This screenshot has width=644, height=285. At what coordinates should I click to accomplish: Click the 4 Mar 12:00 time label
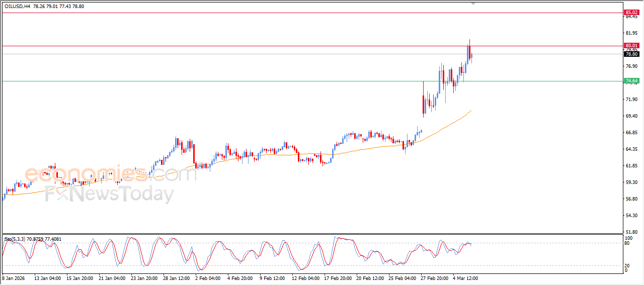pos(465,277)
